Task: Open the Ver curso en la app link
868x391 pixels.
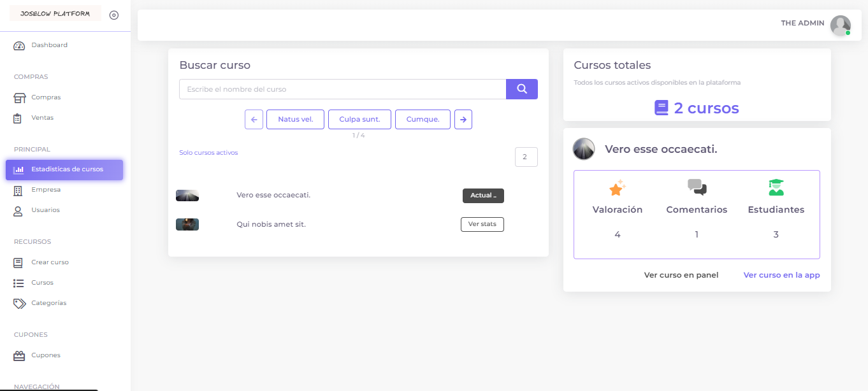Action: tap(781, 275)
